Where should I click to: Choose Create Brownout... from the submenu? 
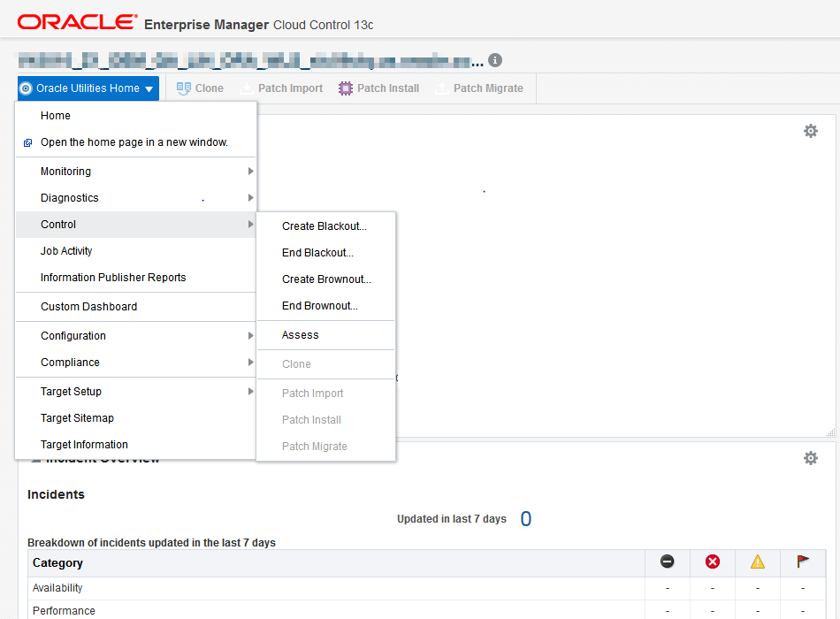(x=325, y=279)
